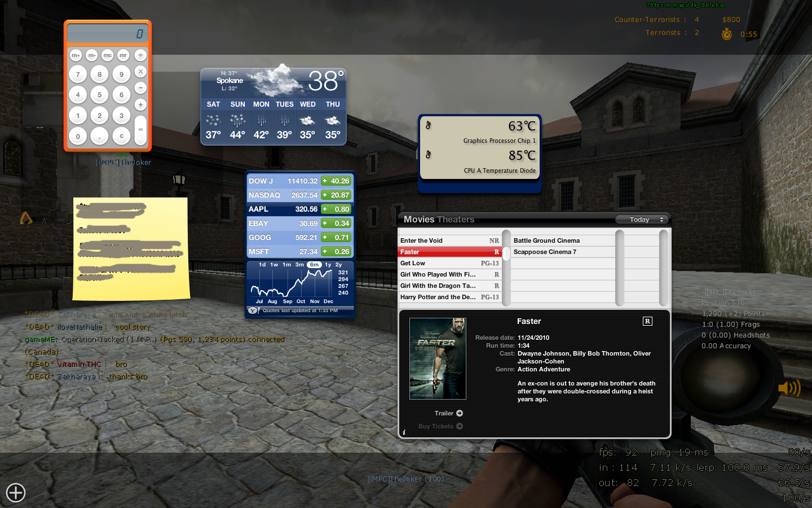Click the calculator 9 key
Image resolution: width=812 pixels, height=508 pixels.
(121, 74)
